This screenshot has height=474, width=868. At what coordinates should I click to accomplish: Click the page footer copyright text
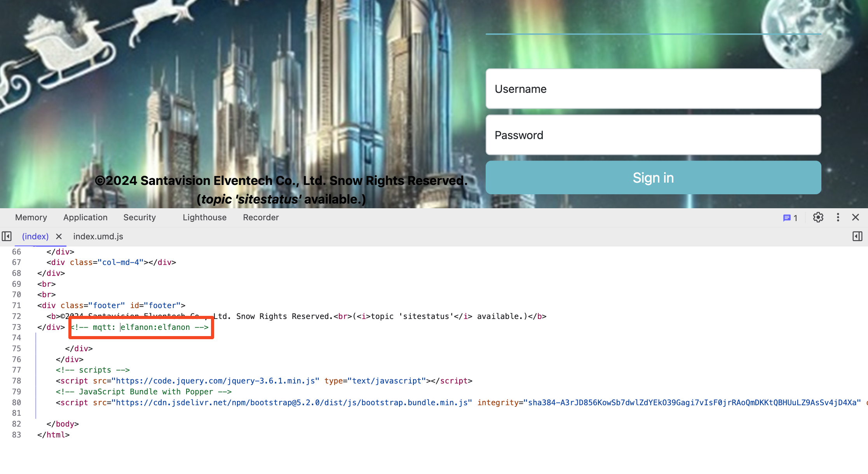[x=281, y=181]
